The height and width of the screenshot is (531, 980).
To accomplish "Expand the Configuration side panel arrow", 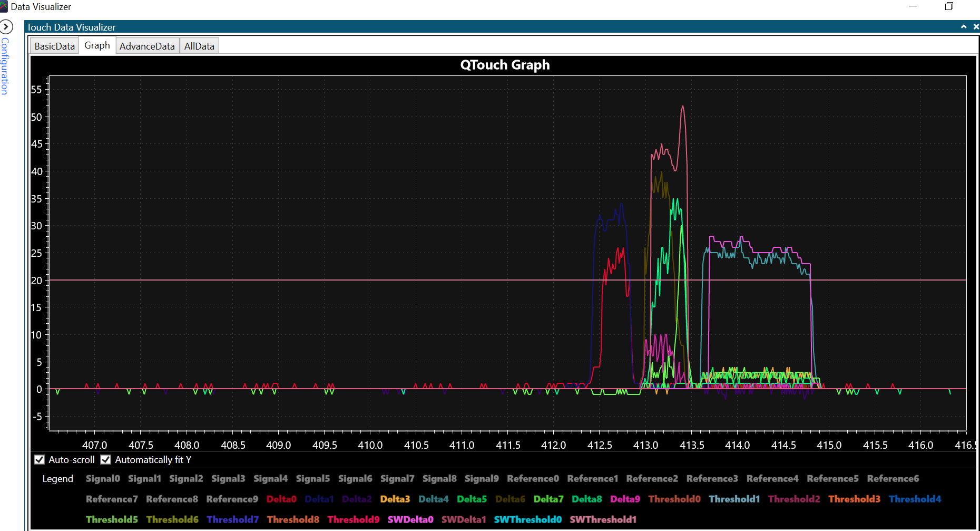I will pos(6,26).
